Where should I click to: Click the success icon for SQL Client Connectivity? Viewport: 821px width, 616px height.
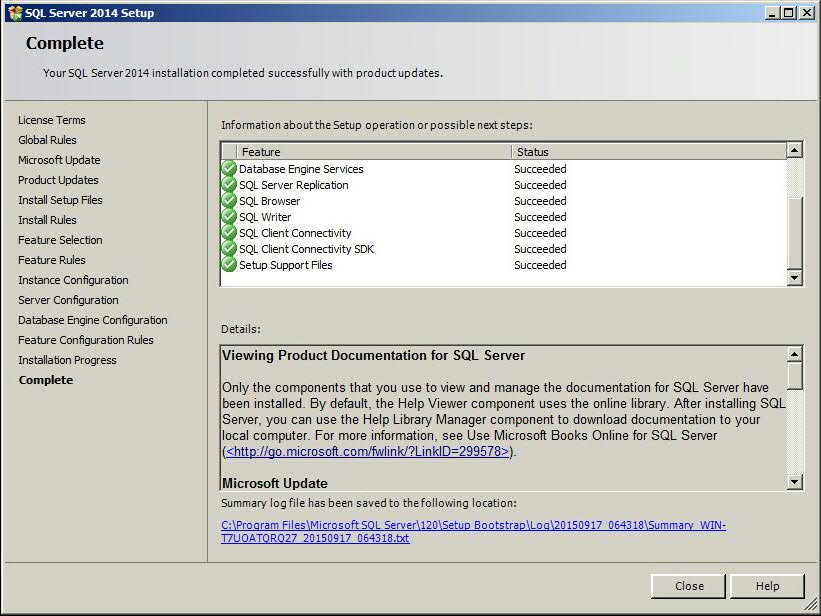coord(227,233)
